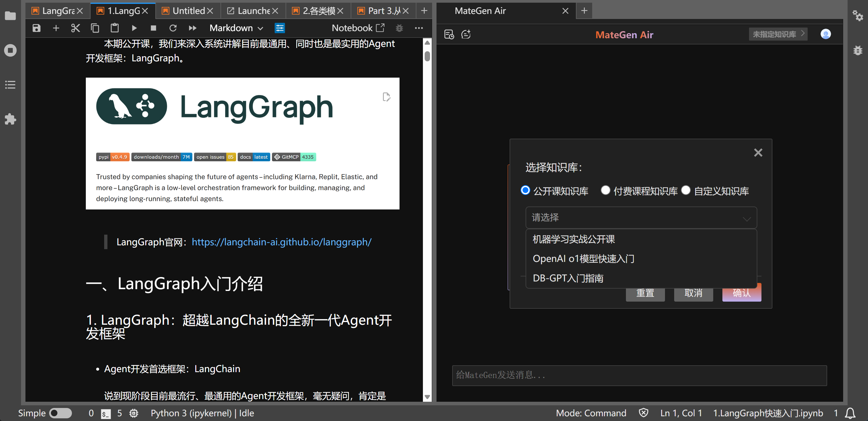The width and height of the screenshot is (868, 421).
Task: Close the MateGen Air tab
Action: coord(566,11)
